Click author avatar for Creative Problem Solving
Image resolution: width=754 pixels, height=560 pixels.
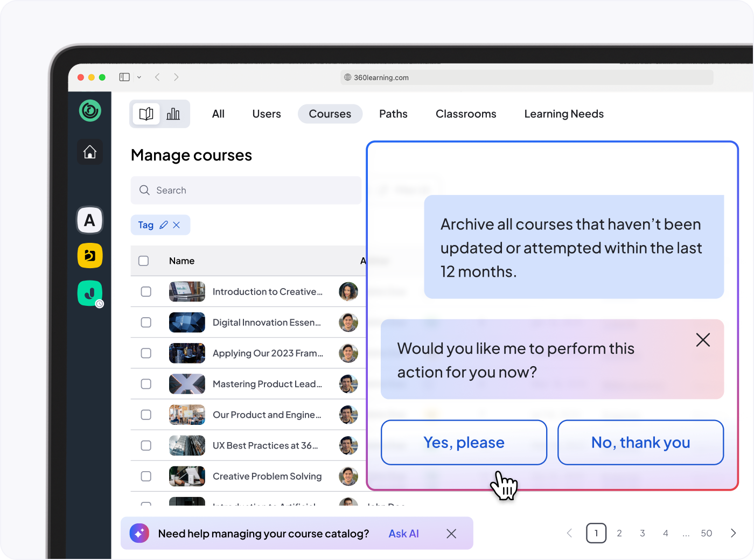(348, 476)
